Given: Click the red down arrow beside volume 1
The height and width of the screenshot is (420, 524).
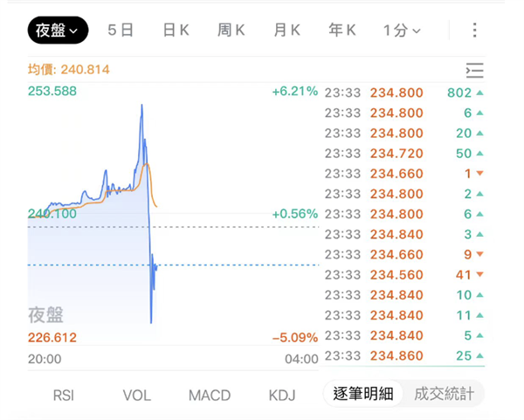Looking at the screenshot, I should tap(479, 174).
